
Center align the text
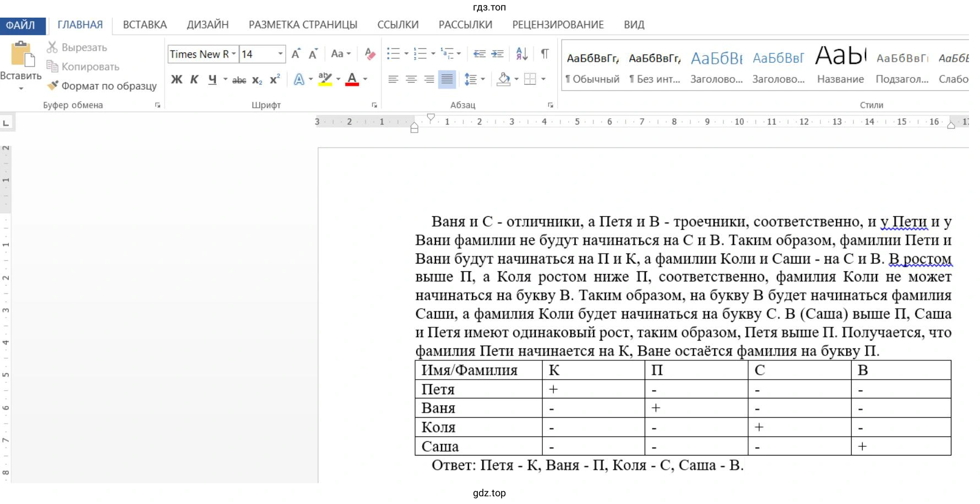(x=411, y=79)
